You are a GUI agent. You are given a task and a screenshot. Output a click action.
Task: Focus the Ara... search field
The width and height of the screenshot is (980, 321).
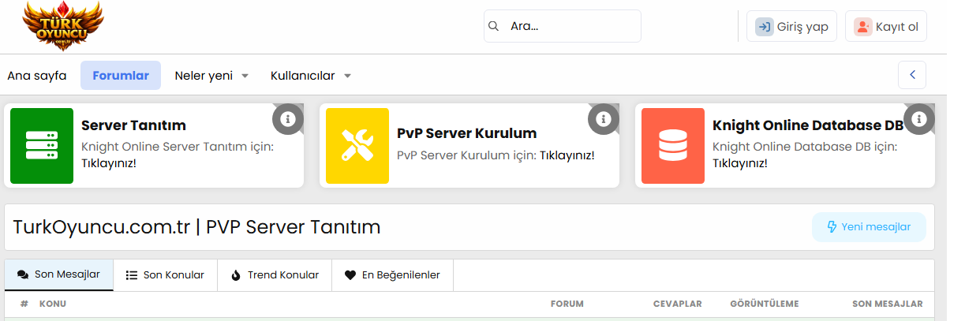pos(572,26)
